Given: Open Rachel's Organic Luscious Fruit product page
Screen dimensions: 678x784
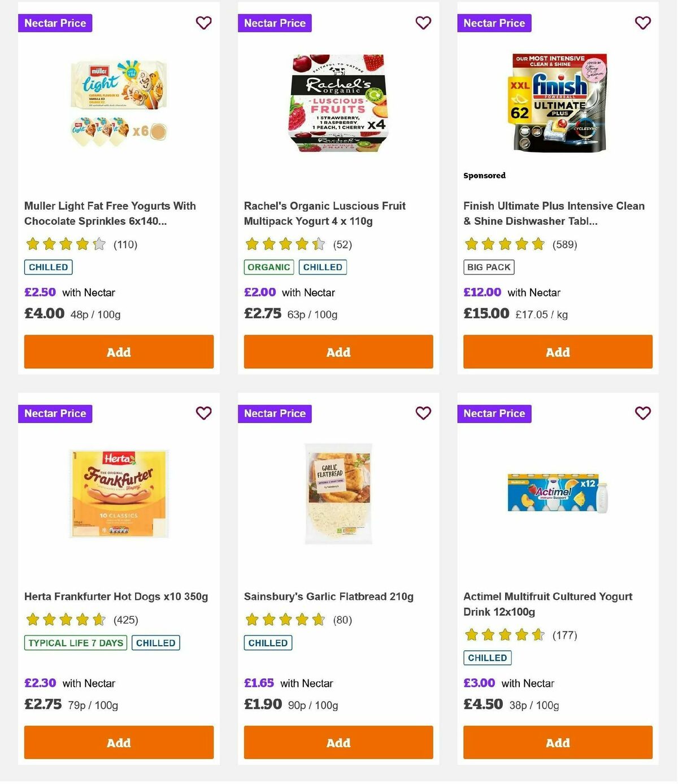Looking at the screenshot, I should (324, 214).
